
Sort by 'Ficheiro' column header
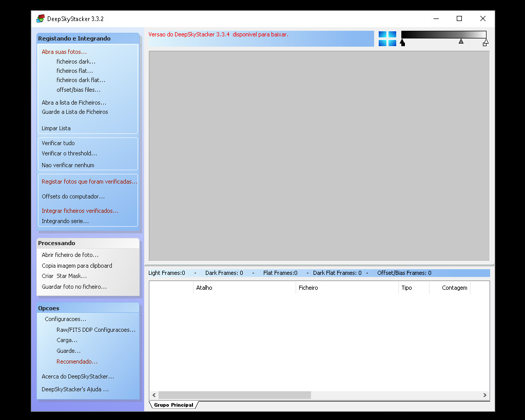[347, 288]
